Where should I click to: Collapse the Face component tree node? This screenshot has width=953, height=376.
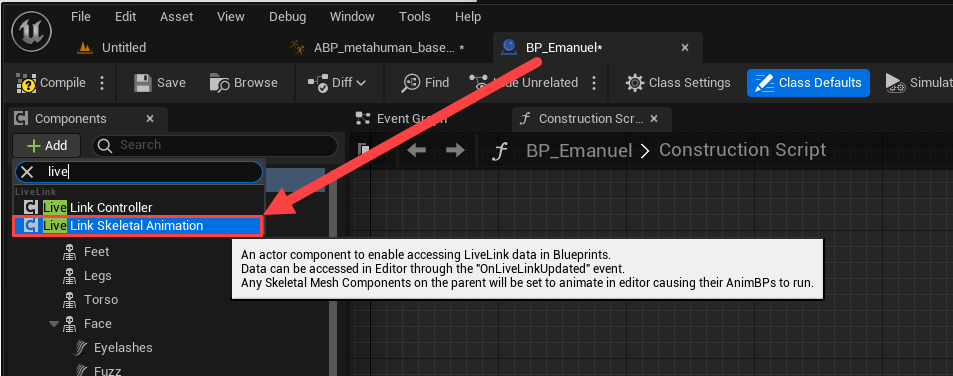click(54, 324)
